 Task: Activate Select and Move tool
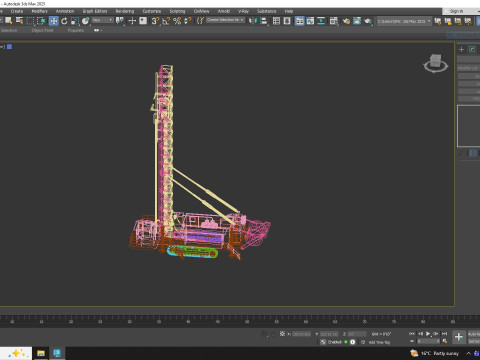click(x=53, y=21)
